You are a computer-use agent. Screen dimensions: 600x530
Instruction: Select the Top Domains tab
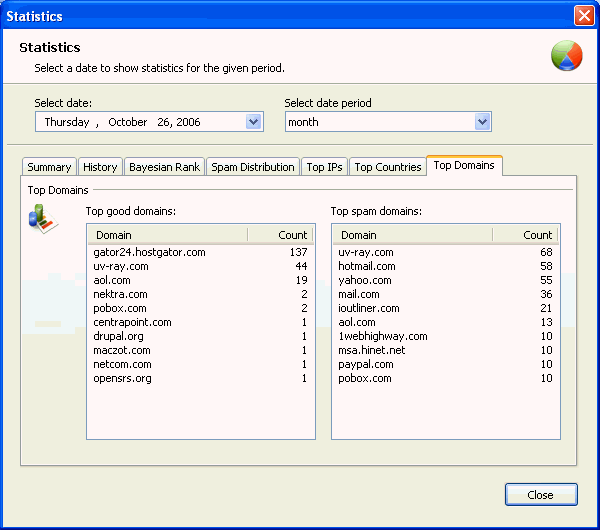point(464,165)
